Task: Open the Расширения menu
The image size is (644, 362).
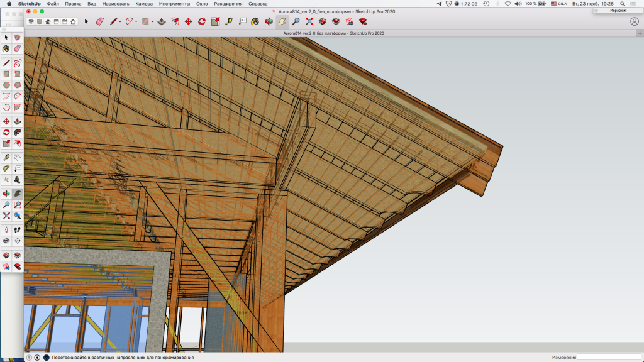Action: 228,4
